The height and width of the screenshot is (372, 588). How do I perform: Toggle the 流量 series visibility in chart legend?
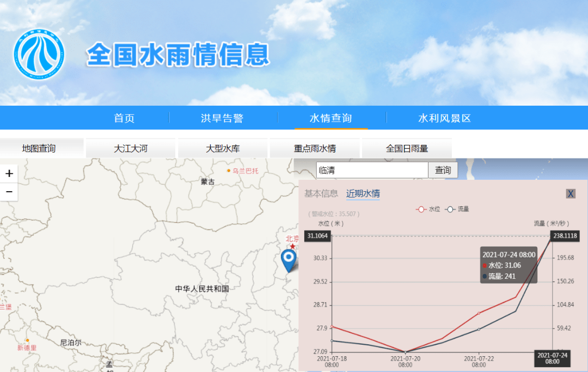click(x=461, y=209)
